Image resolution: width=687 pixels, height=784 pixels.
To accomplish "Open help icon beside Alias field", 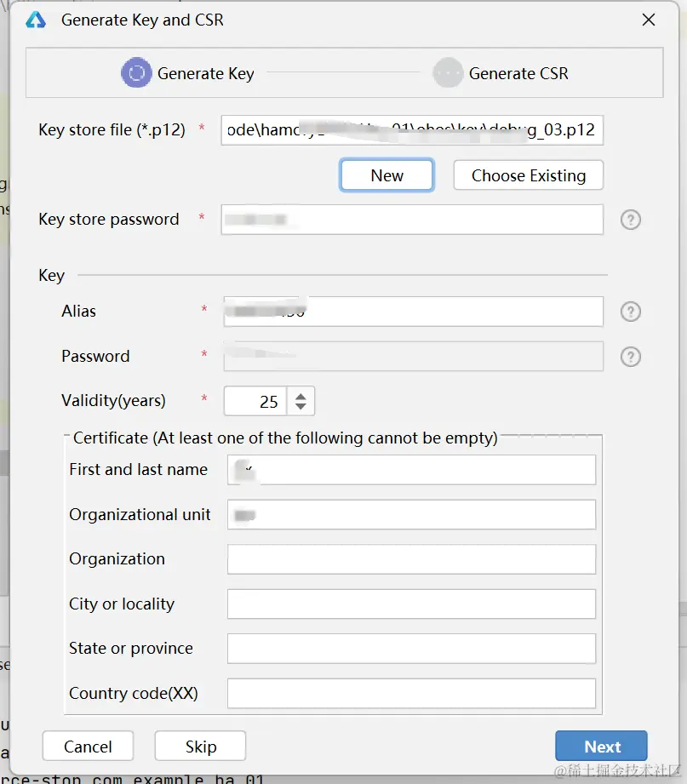I will (630, 312).
